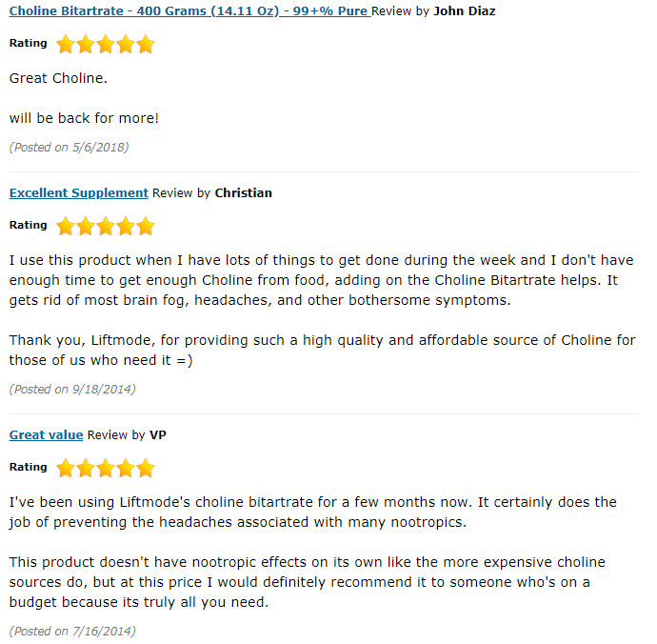Image resolution: width=657 pixels, height=644 pixels.
Task: Click first star in Christian's rating
Action: [x=66, y=226]
